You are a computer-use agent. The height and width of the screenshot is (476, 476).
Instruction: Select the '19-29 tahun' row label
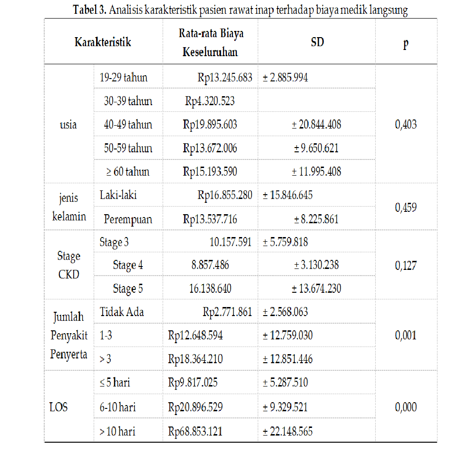[x=124, y=78]
